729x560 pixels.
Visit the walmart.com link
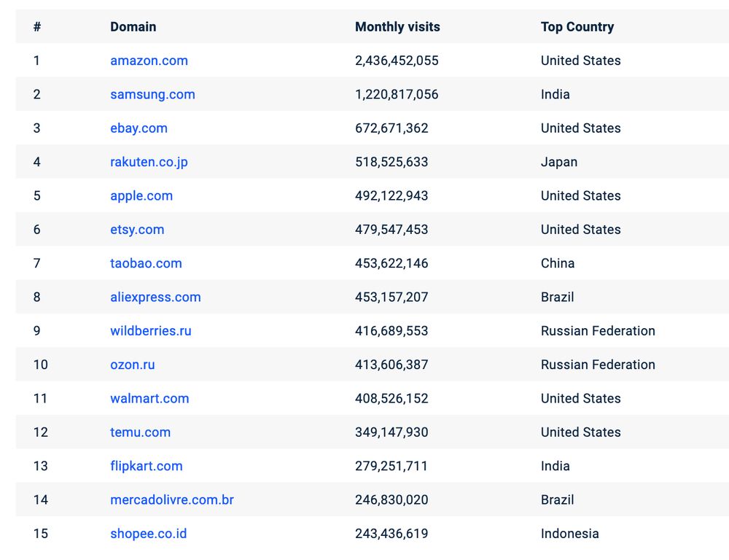149,398
